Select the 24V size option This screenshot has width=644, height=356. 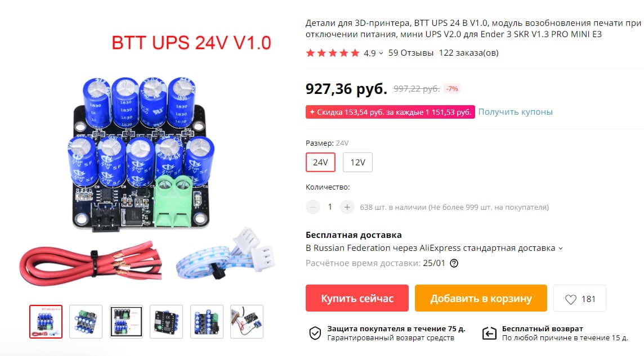320,163
